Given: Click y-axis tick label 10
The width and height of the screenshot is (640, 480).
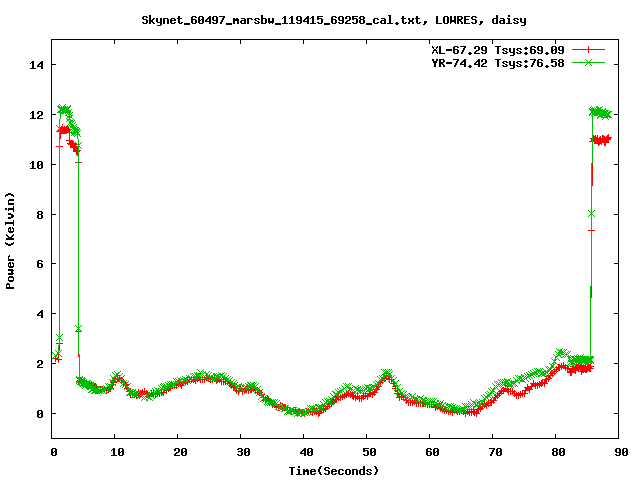Looking at the screenshot, I should coord(36,164).
